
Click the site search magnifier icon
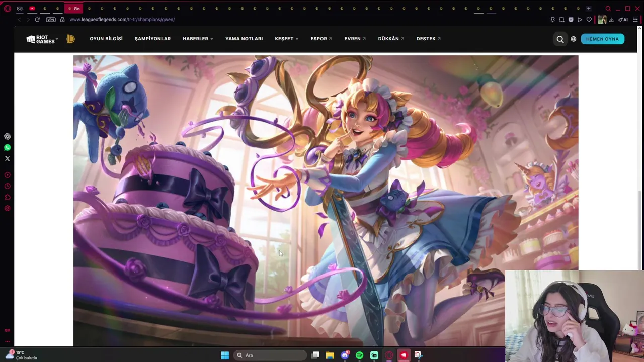(560, 39)
